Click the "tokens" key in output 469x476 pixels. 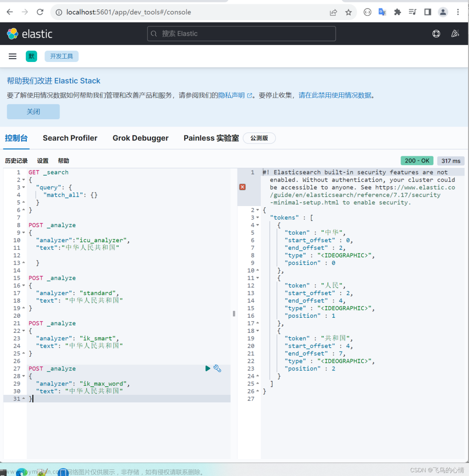click(x=284, y=218)
